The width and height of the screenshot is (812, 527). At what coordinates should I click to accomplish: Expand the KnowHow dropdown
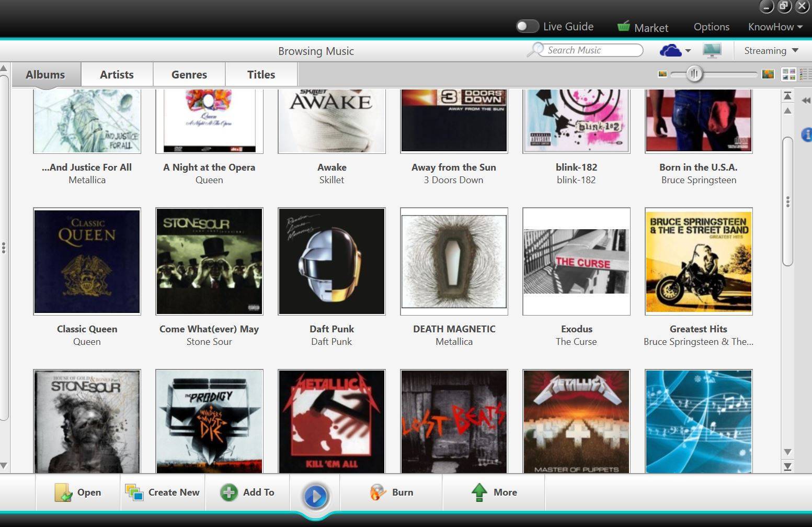click(775, 27)
